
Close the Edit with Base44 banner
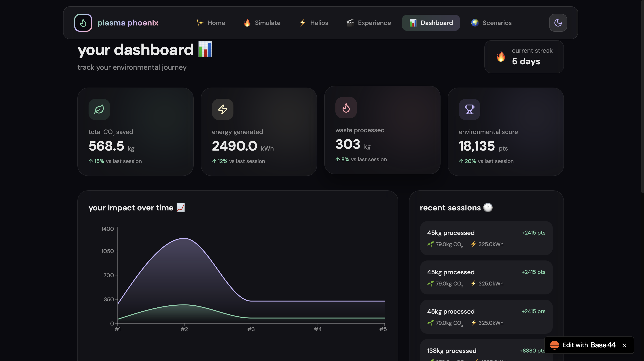[x=624, y=345]
